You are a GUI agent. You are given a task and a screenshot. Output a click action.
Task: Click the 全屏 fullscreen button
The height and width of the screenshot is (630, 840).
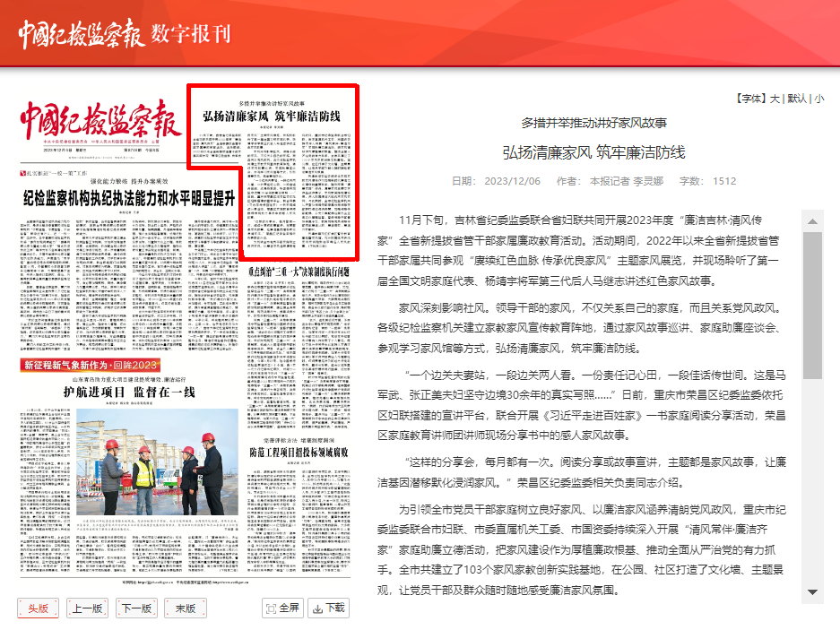[281, 608]
